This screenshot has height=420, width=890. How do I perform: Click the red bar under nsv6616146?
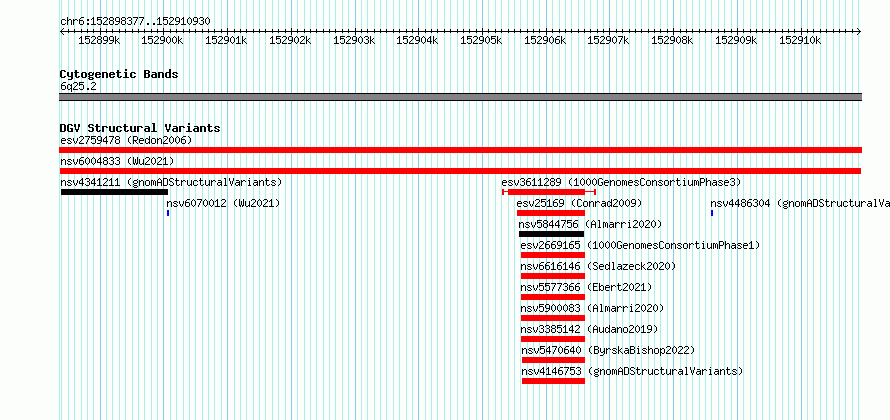[x=552, y=276]
